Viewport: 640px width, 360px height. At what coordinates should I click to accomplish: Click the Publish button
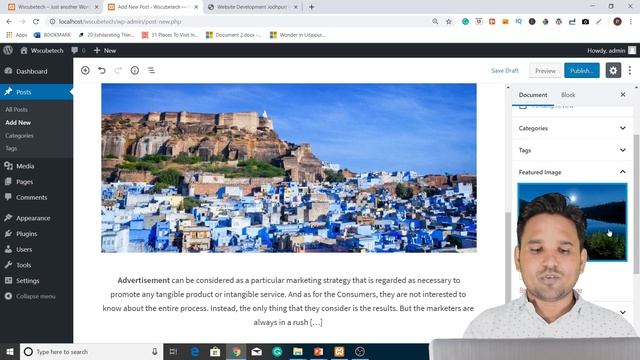pyautogui.click(x=582, y=70)
